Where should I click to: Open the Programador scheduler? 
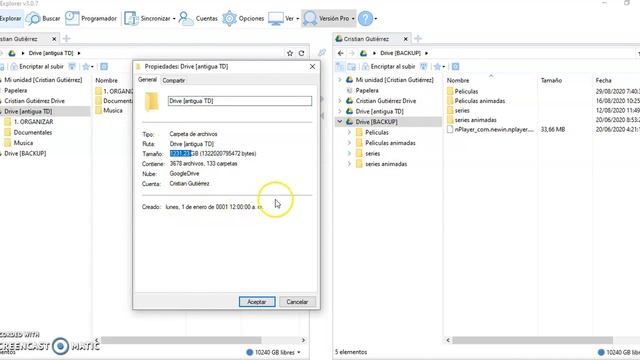(x=91, y=18)
